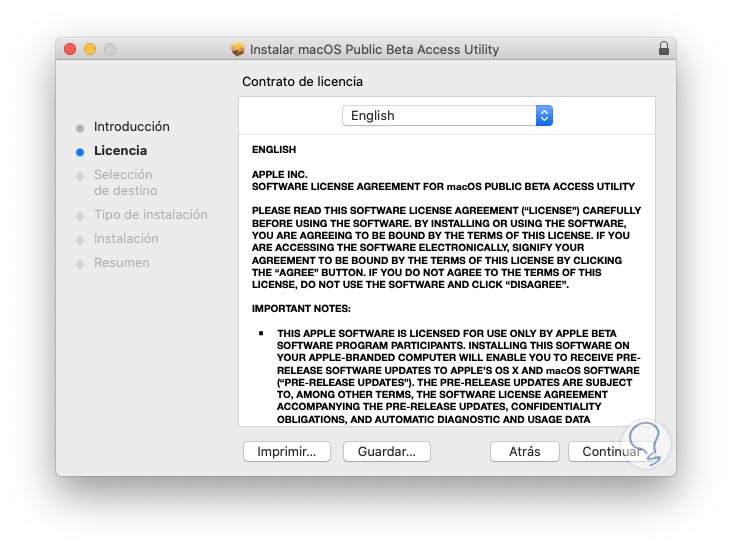The width and height of the screenshot is (732, 550).
Task: Go back with the Atrás button
Action: pos(525,451)
